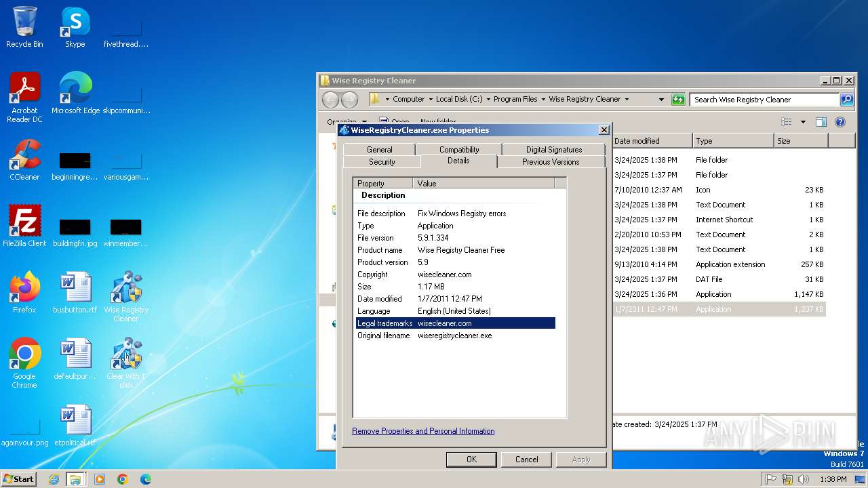The image size is (868, 488).
Task: Switch to the General tab
Action: tap(379, 150)
